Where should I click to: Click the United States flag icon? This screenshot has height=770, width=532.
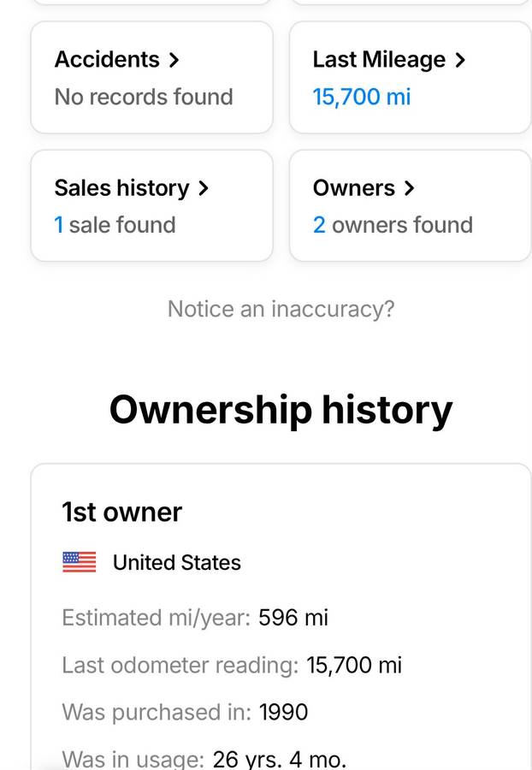(80, 562)
